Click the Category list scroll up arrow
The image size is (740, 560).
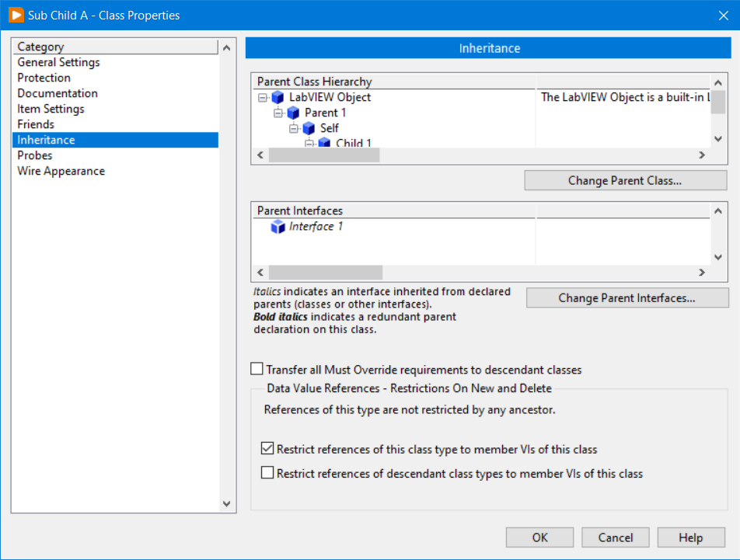(227, 47)
